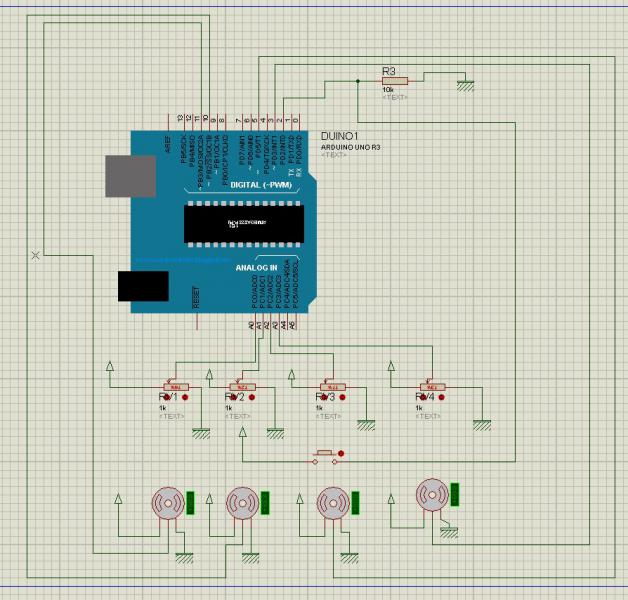The height and width of the screenshot is (600, 628).
Task: Click the <TEXT> placeholder under RV2
Action: pos(238,417)
